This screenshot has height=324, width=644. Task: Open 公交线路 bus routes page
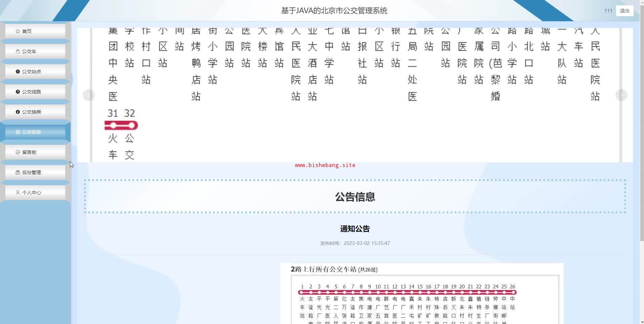pyautogui.click(x=35, y=92)
